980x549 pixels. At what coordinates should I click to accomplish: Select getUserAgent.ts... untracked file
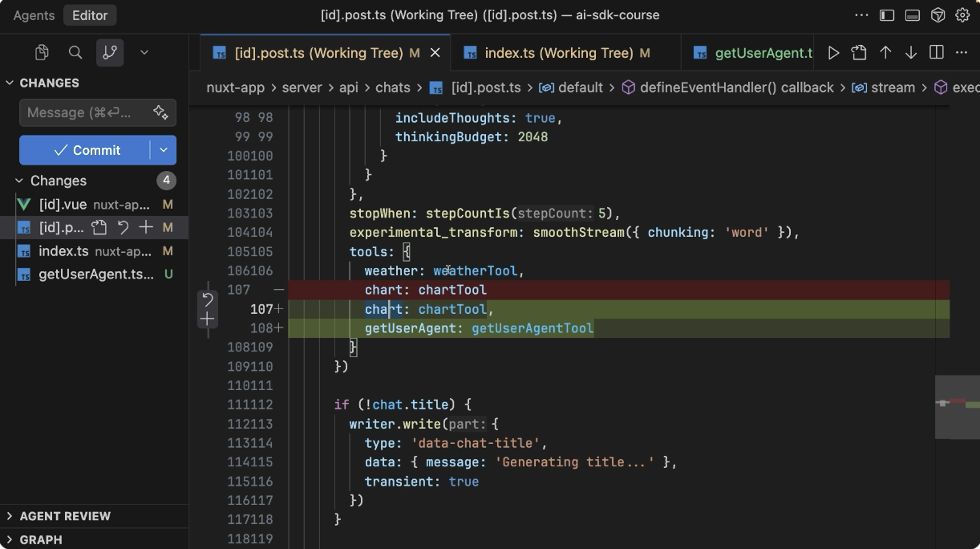point(95,274)
